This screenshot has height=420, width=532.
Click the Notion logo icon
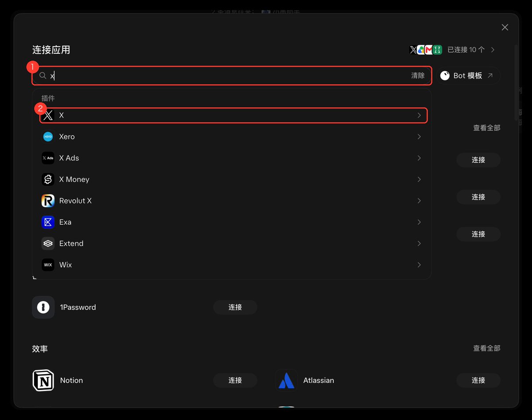pyautogui.click(x=43, y=381)
